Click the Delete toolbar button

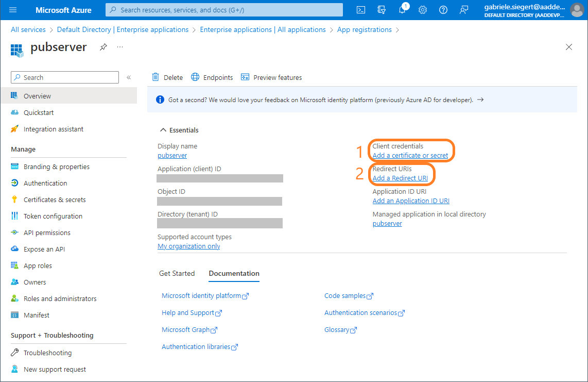[x=167, y=77]
